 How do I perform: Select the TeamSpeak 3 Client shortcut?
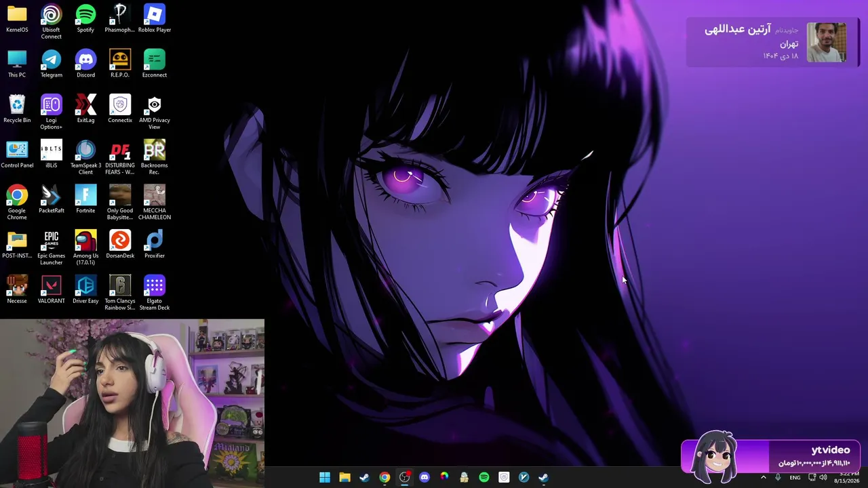pos(85,158)
